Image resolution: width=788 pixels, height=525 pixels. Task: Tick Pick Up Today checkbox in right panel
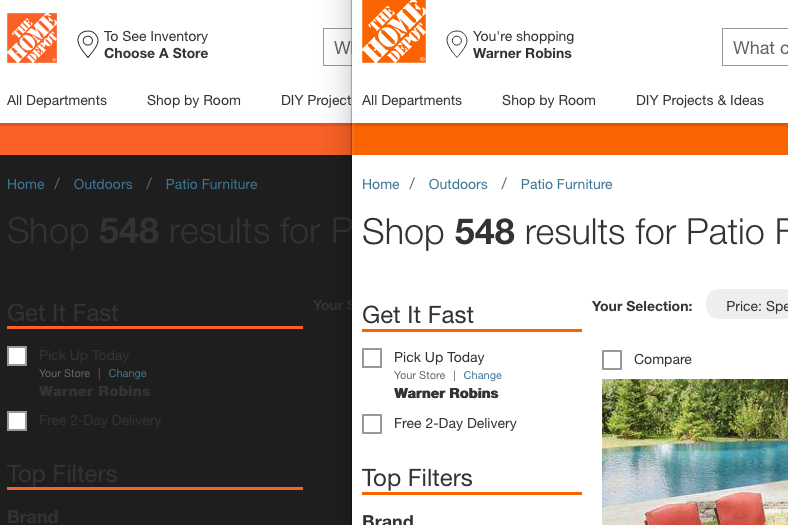pyautogui.click(x=372, y=358)
